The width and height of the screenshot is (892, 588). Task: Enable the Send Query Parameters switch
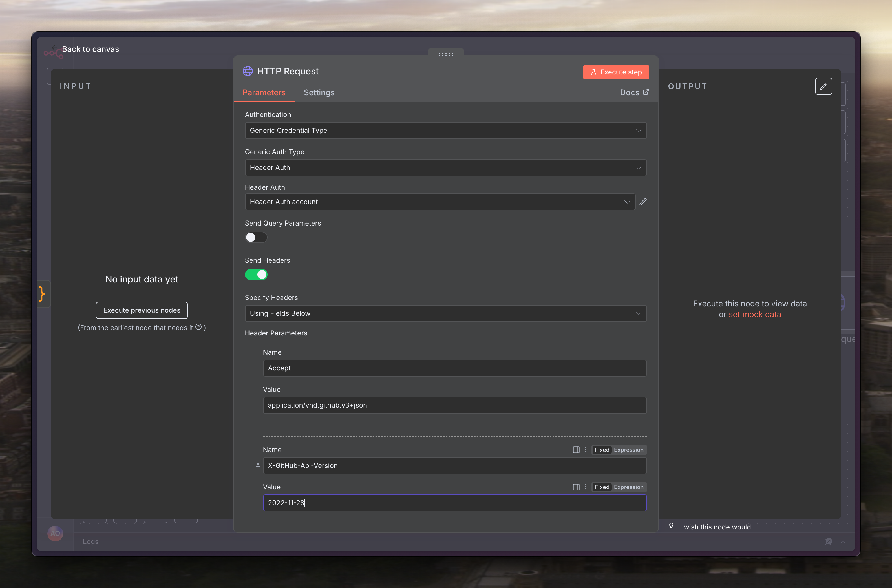(256, 237)
